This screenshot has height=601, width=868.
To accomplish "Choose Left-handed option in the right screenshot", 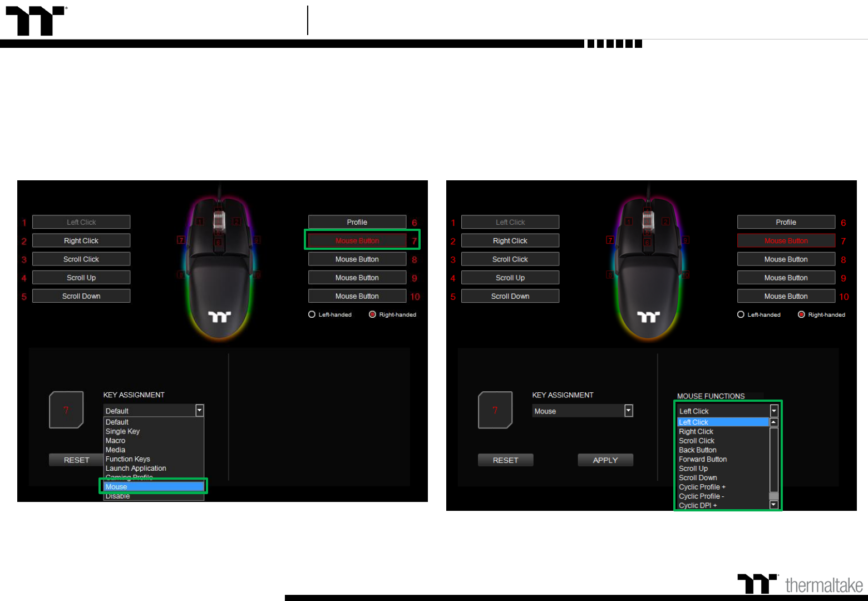I will (x=741, y=314).
